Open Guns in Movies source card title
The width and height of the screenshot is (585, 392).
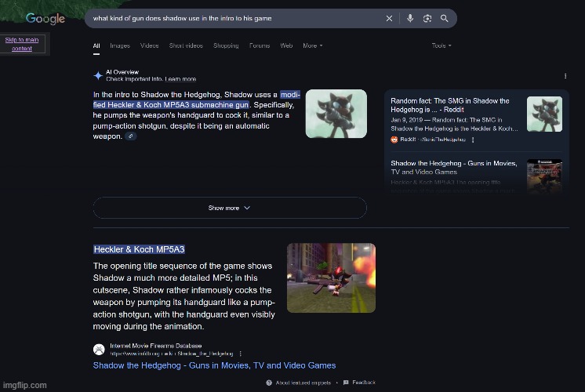454,168
